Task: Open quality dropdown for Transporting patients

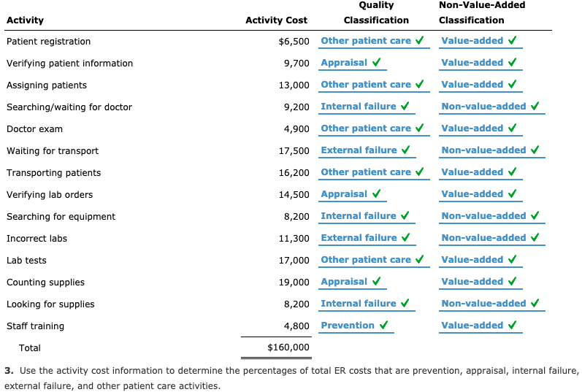Action: pyautogui.click(x=374, y=172)
